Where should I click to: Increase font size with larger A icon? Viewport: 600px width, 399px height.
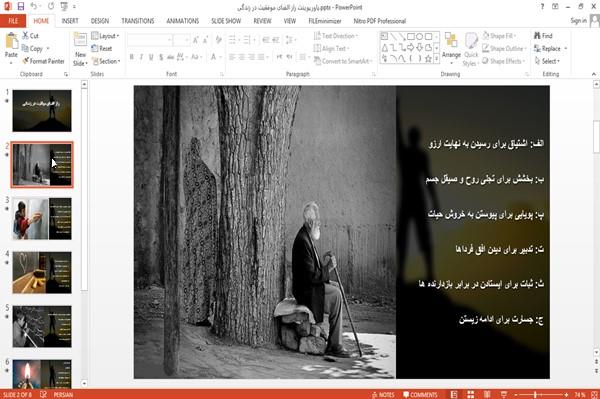(x=196, y=40)
